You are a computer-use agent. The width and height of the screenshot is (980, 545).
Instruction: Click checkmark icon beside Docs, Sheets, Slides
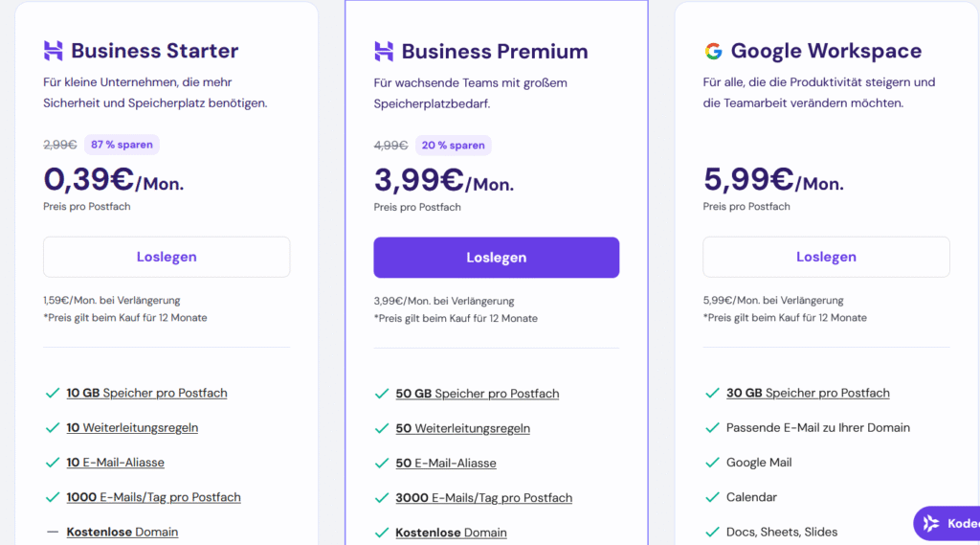[x=712, y=532]
